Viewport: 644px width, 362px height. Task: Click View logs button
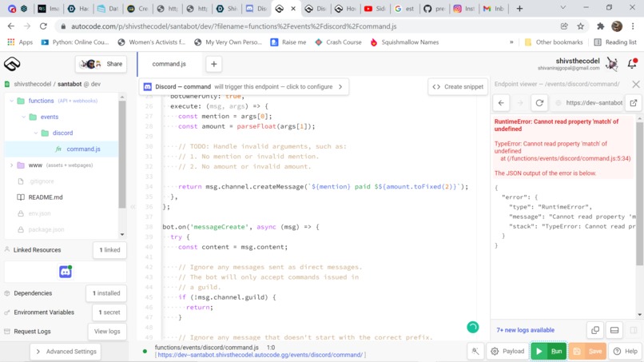(x=107, y=331)
